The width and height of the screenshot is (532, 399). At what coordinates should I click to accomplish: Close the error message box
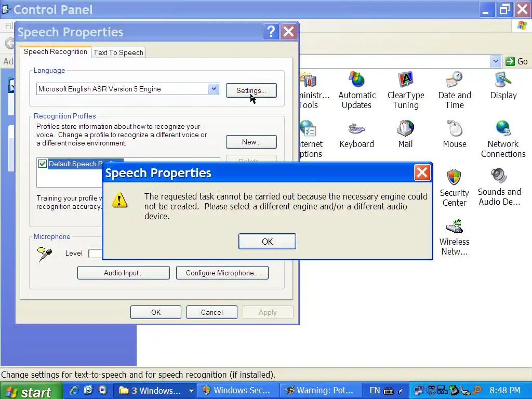pyautogui.click(x=422, y=172)
